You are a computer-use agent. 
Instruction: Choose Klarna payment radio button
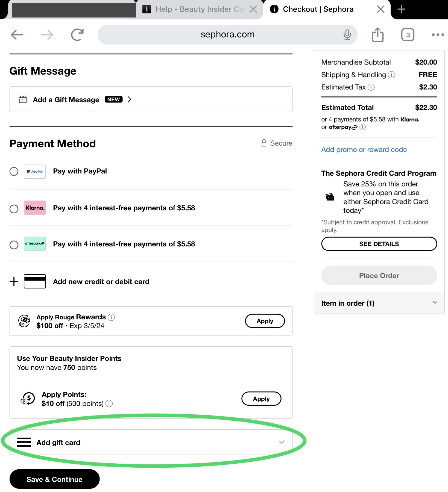click(x=14, y=209)
